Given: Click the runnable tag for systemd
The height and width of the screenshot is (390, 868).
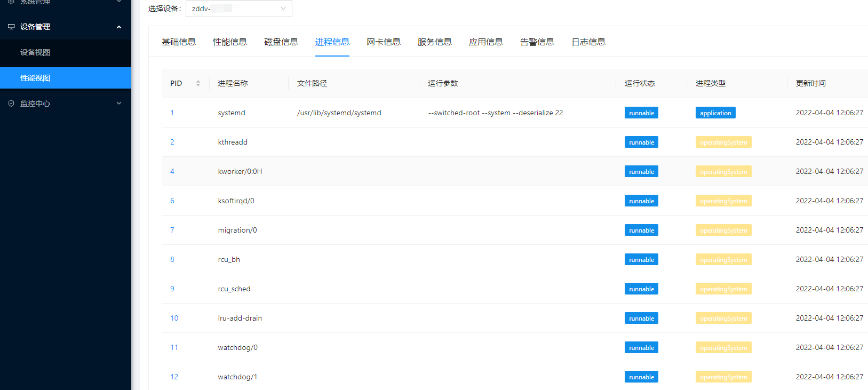Looking at the screenshot, I should [x=641, y=113].
